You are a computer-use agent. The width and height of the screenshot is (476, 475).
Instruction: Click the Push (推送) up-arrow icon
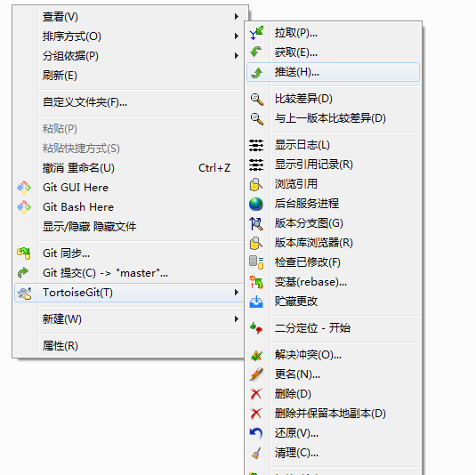tap(257, 72)
